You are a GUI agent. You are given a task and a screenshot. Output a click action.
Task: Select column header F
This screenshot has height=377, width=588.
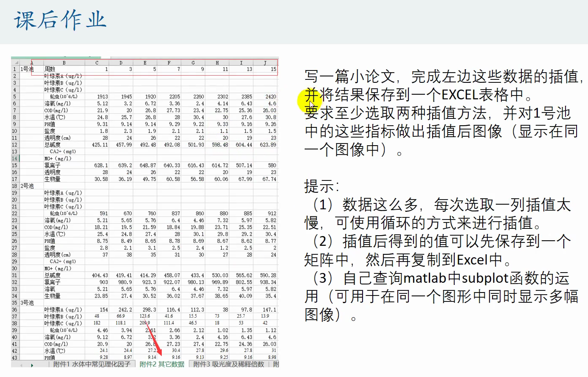click(169, 63)
